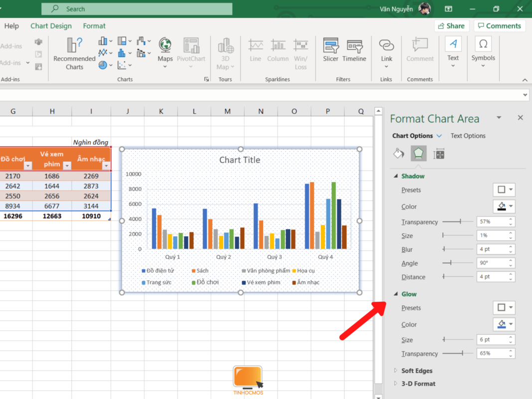Open the Shadow Presets dropdown
Image resolution: width=532 pixels, height=399 pixels.
[504, 190]
